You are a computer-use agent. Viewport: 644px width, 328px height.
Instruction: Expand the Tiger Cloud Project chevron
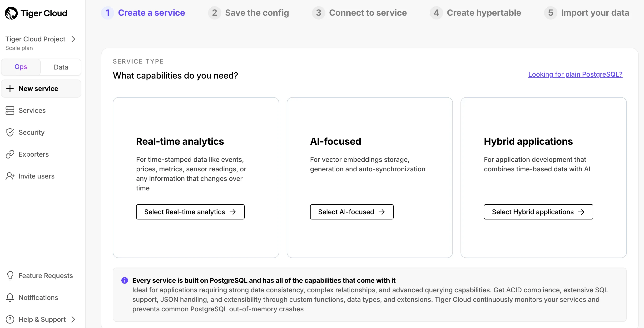[x=73, y=39]
